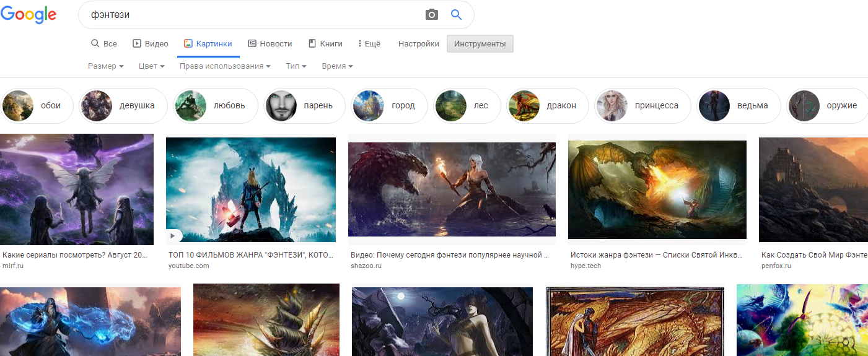Screen dimensions: 868x356
Task: Expand the 'Размер' size filter
Action: [x=105, y=66]
